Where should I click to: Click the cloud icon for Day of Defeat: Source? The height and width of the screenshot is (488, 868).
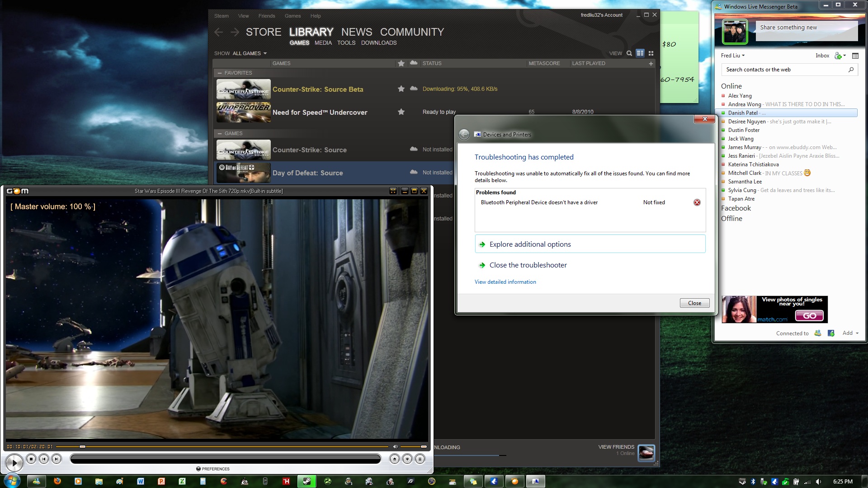414,172
